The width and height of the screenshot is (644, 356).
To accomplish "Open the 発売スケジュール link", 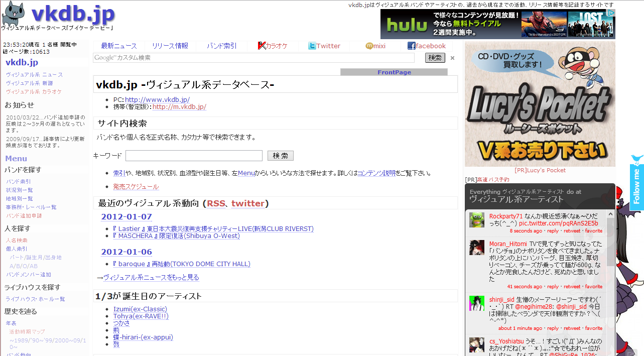I will pos(136,187).
